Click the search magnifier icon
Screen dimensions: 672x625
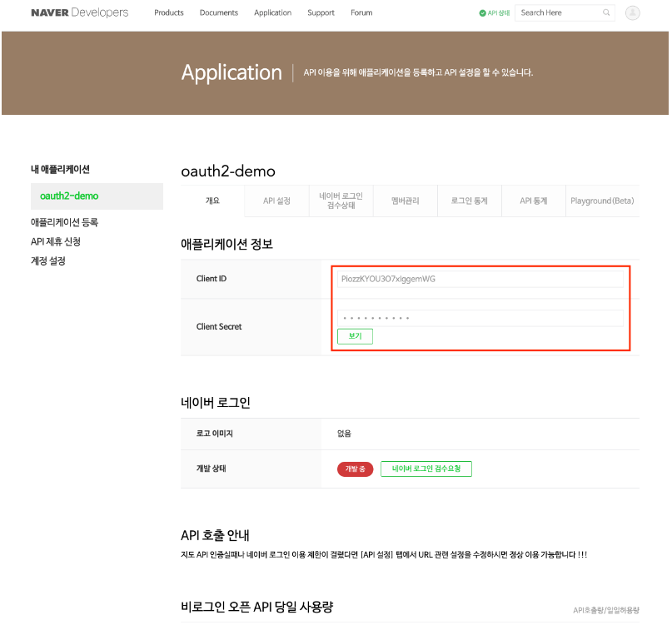(606, 12)
